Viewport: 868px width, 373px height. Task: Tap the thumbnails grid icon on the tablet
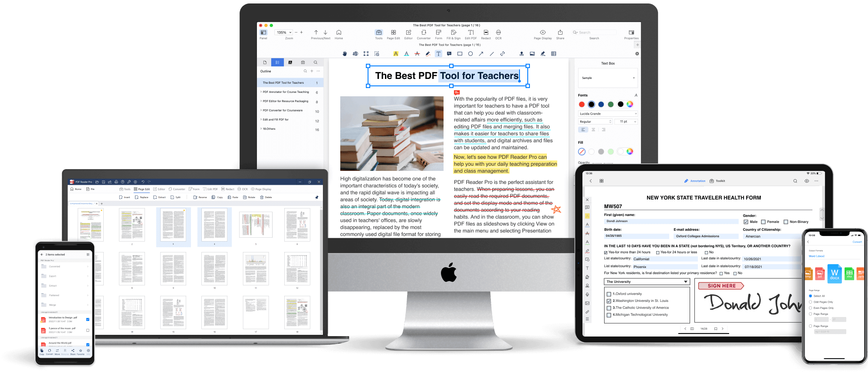(x=602, y=181)
